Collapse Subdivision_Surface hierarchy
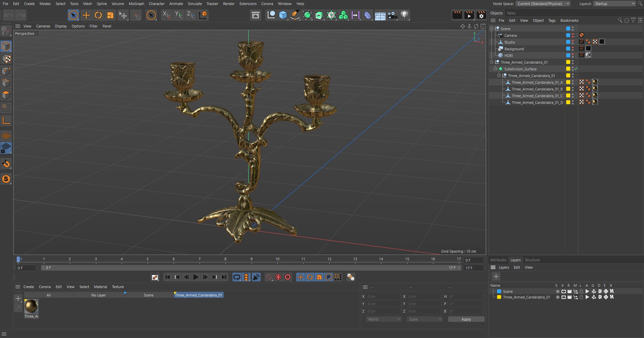The width and height of the screenshot is (644, 338). pyautogui.click(x=495, y=69)
